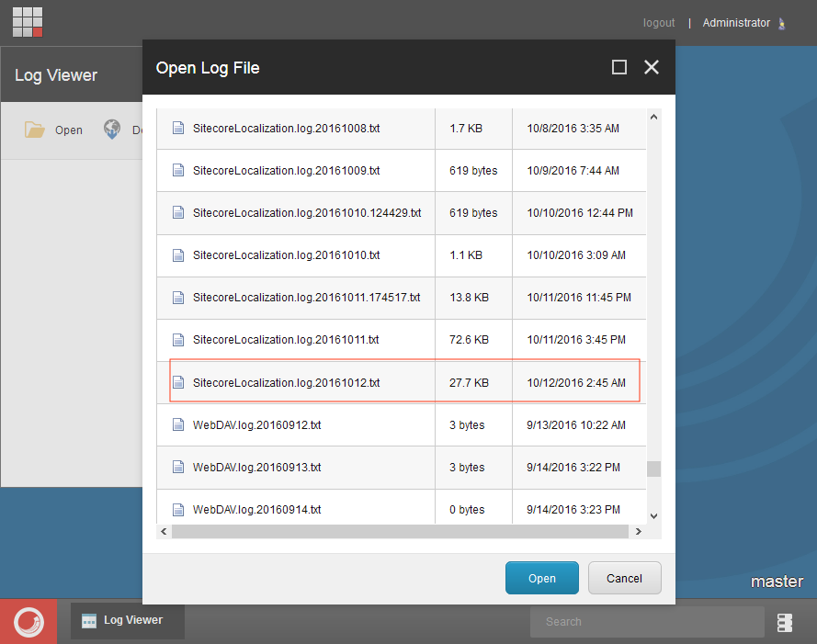Screen dimensions: 817x644
Task: Open the Sitecore Launchpad grid icon
Action: [28, 22]
